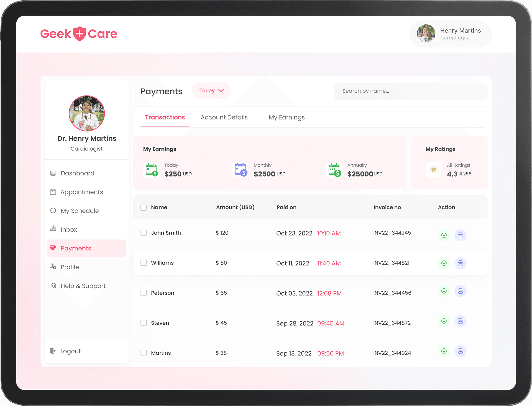This screenshot has height=406, width=532.
Task: Open Appointments from the sidebar
Action: [x=86, y=192]
